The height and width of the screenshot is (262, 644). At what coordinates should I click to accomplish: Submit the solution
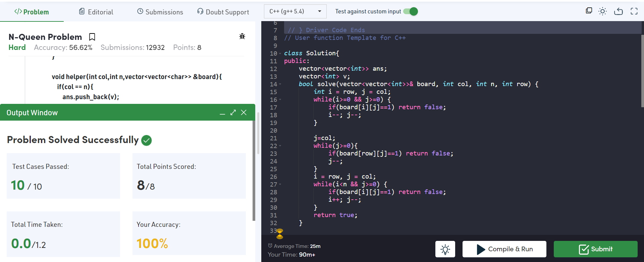596,249
